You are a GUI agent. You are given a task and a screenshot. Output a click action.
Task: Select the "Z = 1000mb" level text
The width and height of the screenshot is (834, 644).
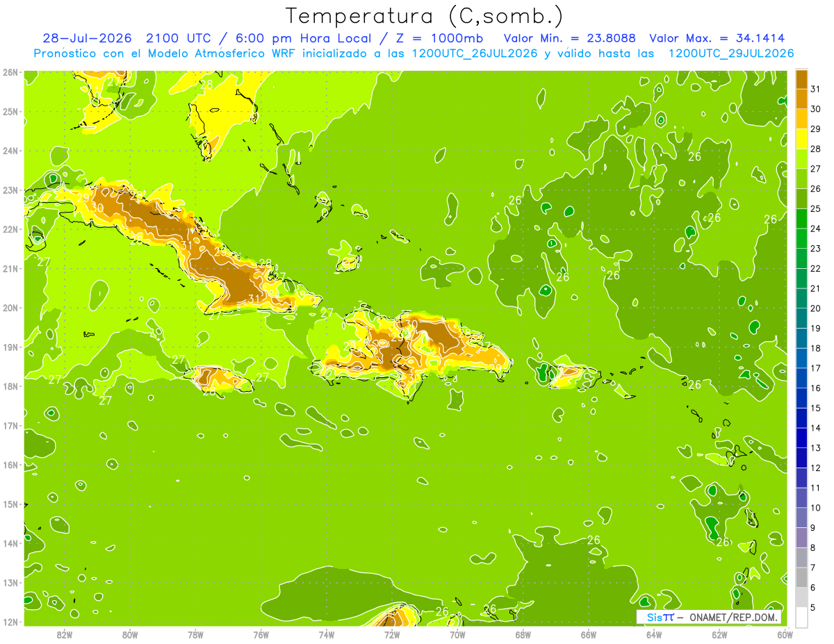point(439,38)
